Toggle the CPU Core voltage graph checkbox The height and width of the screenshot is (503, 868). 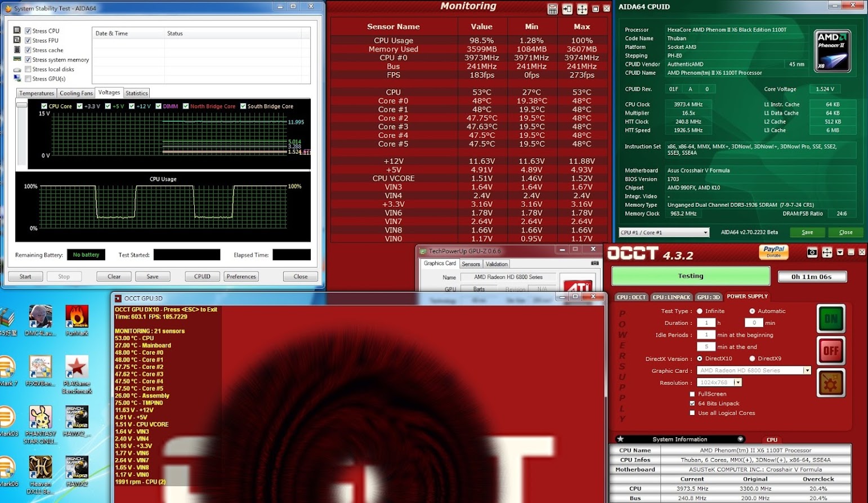coord(44,106)
